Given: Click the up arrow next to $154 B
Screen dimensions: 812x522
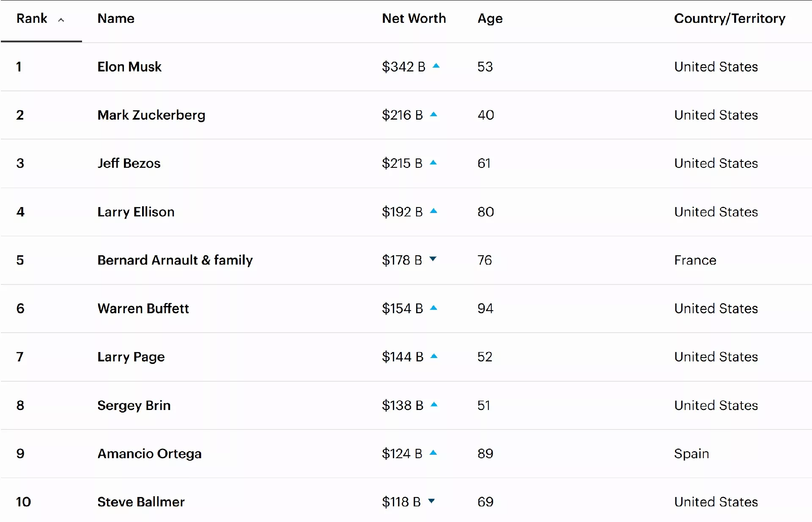Looking at the screenshot, I should 433,308.
